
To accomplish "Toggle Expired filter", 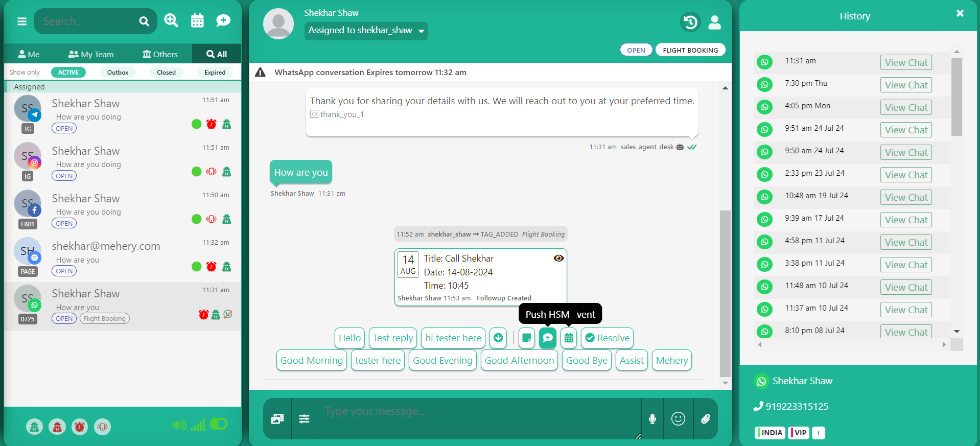I will coord(215,73).
